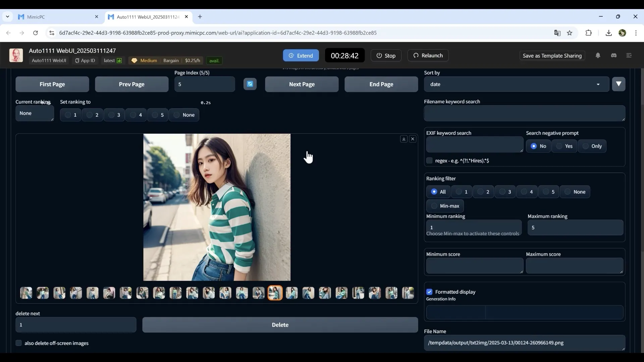Open the browser extensions icon

pyautogui.click(x=588, y=33)
